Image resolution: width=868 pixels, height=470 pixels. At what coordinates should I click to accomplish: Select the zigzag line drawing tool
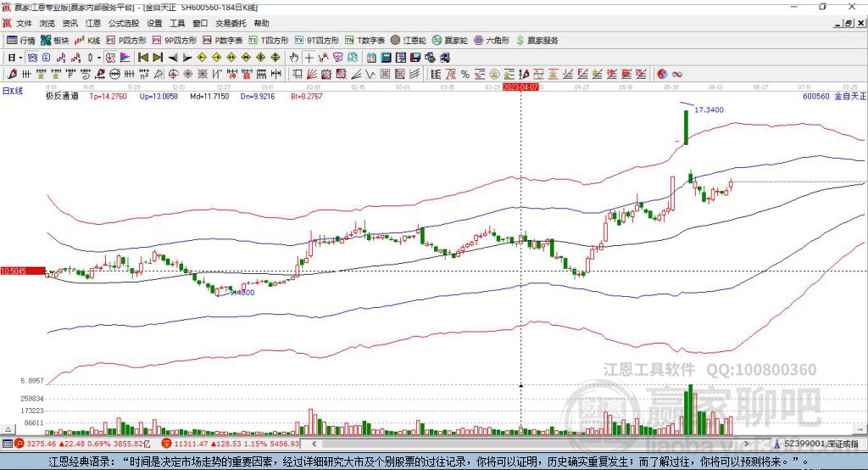[370, 74]
